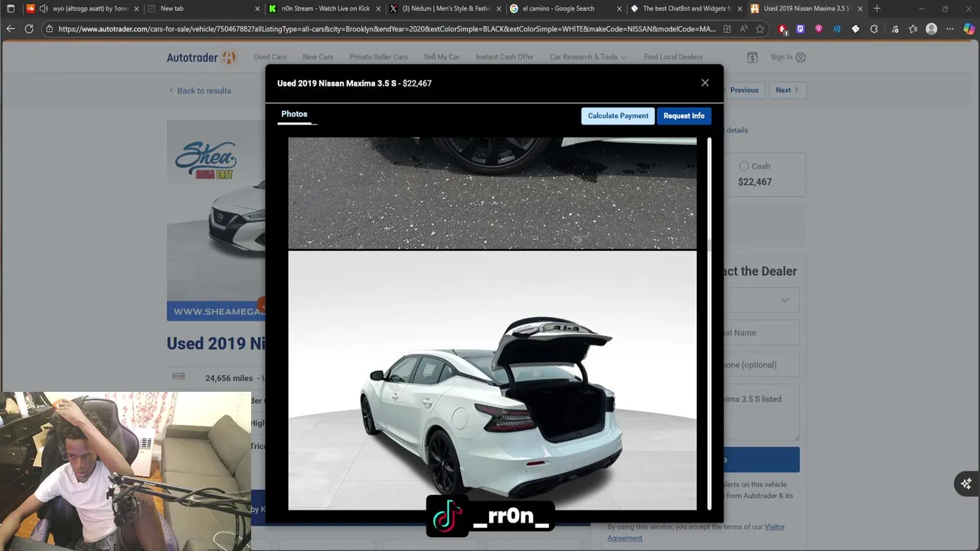Screen dimensions: 980x551
Task: Click the autotrader.com URL in the address bar
Action: pos(387,29)
